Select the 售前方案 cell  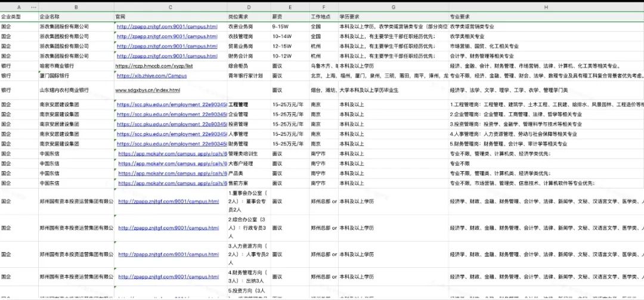(249, 183)
